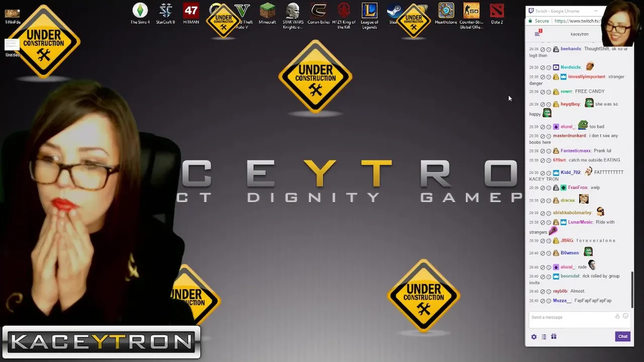Launch StarCraft II from the desktop

(166, 14)
